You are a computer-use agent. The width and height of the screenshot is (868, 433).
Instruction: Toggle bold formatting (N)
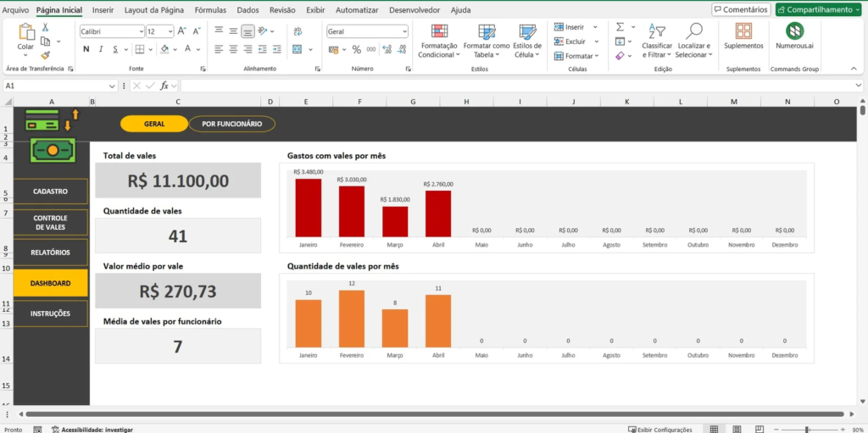[x=86, y=49]
